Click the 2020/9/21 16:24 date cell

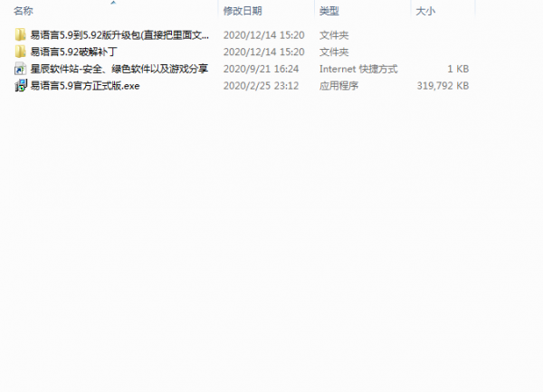(262, 69)
